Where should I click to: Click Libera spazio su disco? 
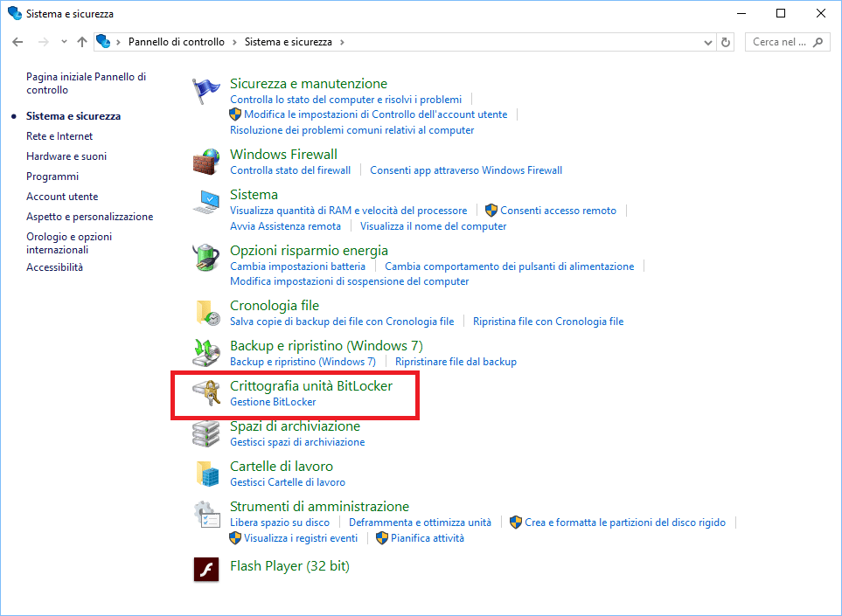tap(279, 523)
